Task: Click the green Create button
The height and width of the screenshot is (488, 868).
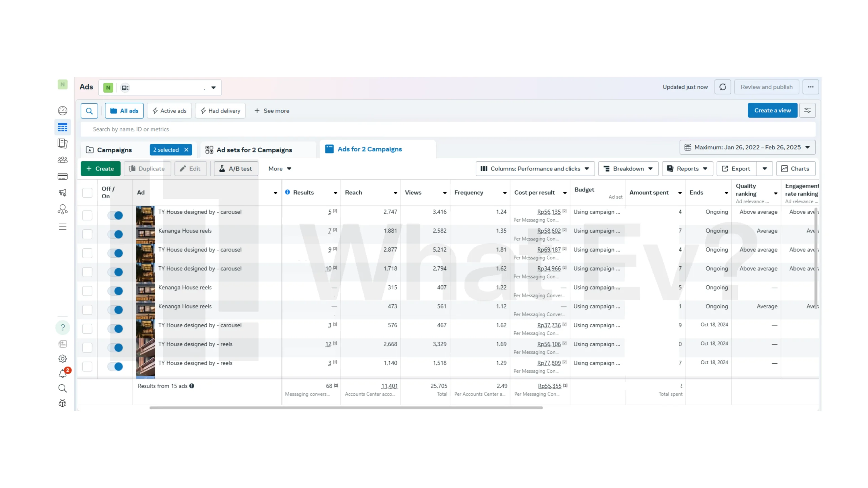Action: pyautogui.click(x=100, y=169)
